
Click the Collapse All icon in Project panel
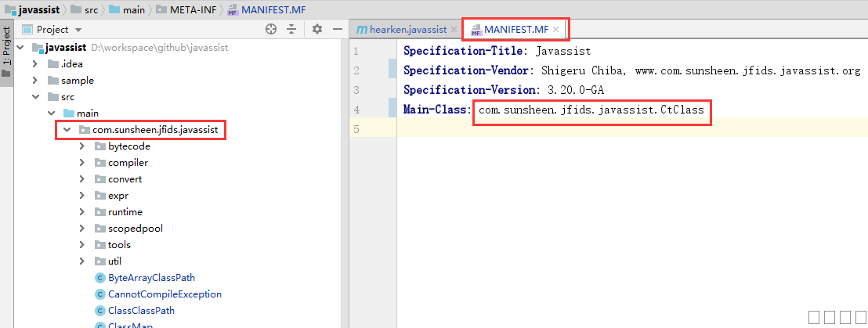[x=291, y=29]
